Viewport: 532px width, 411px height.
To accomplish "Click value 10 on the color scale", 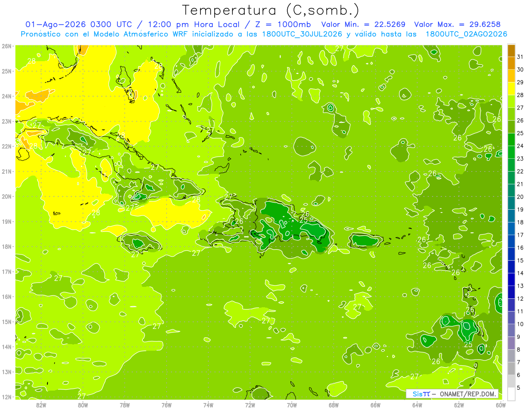I will 520,324.
